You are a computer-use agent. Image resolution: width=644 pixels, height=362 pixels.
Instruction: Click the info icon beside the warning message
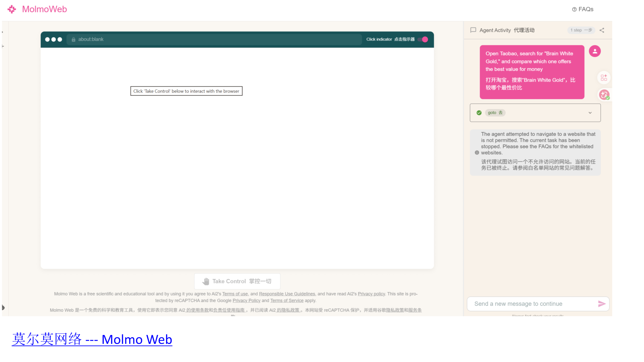point(477,153)
